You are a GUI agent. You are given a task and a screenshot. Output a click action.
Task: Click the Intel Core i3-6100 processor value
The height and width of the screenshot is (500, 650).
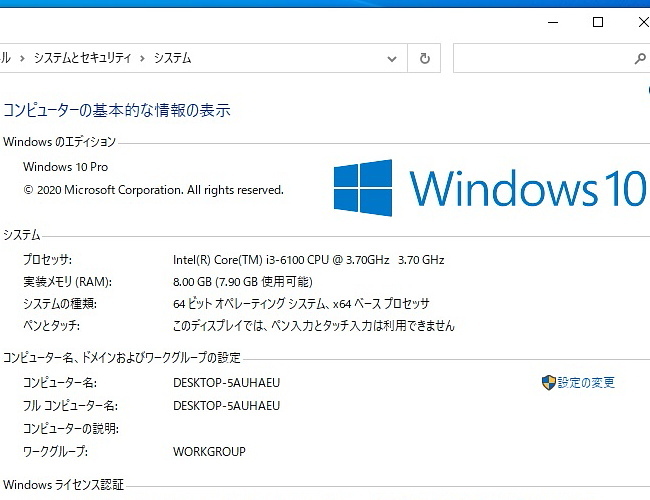(x=309, y=260)
